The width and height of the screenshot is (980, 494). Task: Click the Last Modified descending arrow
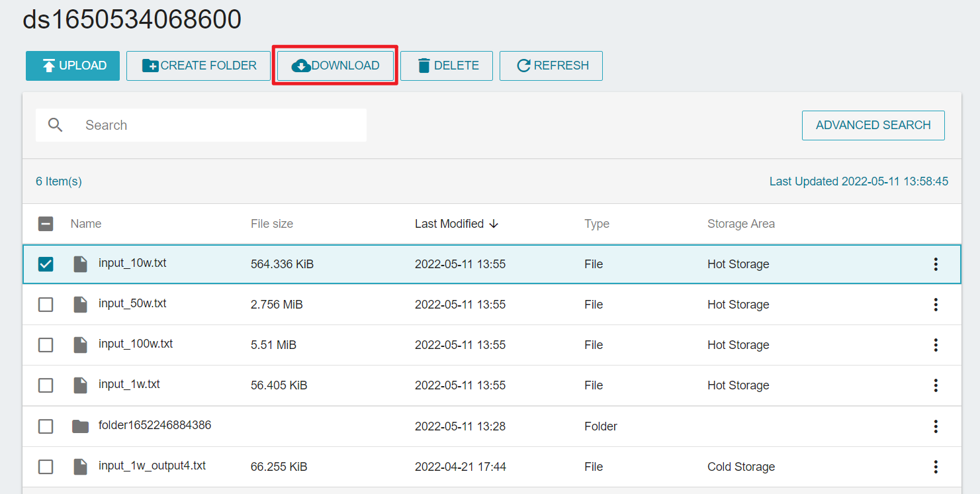coord(494,224)
